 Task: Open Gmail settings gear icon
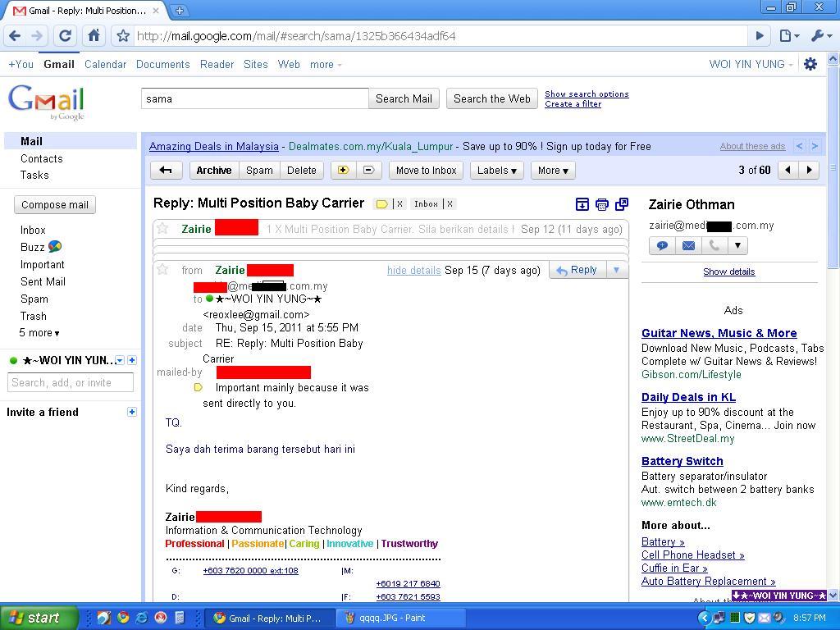click(x=810, y=64)
